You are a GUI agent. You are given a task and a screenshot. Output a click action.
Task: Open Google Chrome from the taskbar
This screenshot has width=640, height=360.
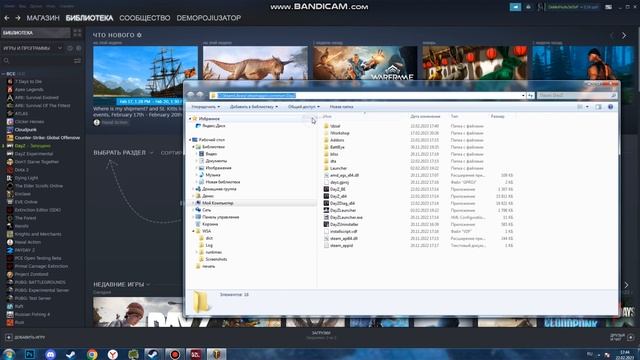tap(92, 354)
